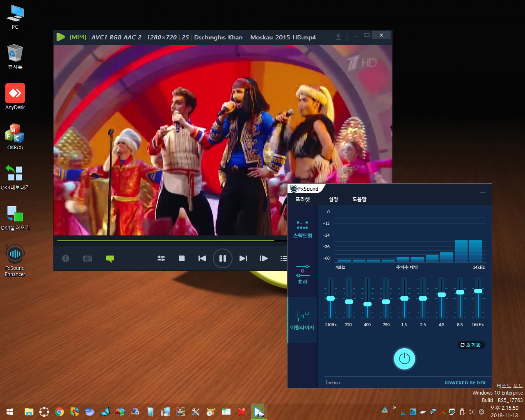Click the safely remove USB tray icon
This screenshot has width=525, height=420.
point(462,412)
